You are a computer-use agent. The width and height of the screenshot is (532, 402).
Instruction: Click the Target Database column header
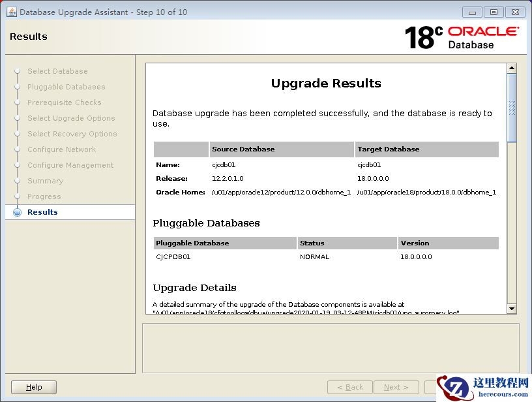pyautogui.click(x=427, y=149)
